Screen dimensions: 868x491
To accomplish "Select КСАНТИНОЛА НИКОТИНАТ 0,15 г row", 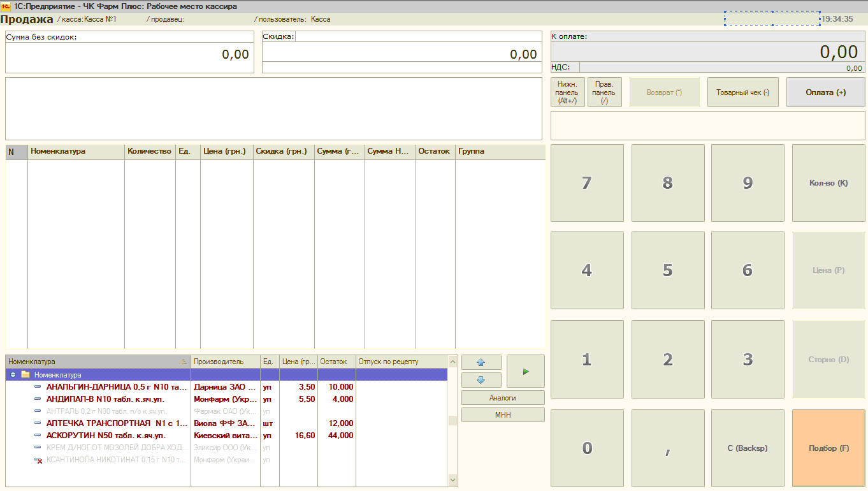I will tap(226, 460).
